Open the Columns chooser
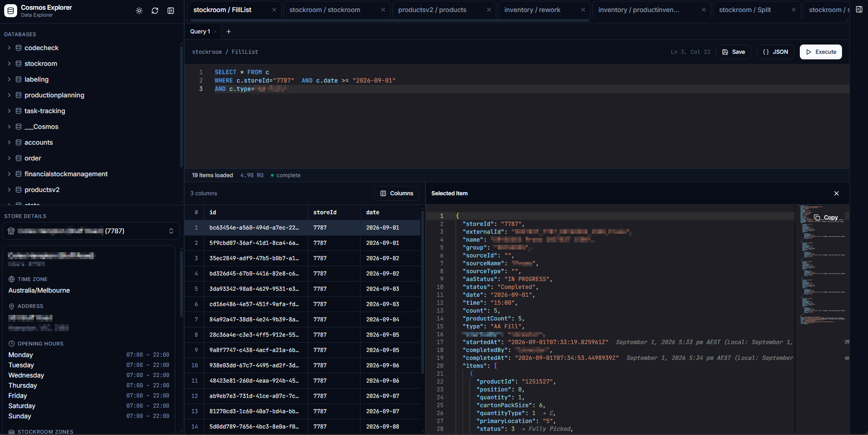The width and height of the screenshot is (868, 435). click(x=397, y=193)
